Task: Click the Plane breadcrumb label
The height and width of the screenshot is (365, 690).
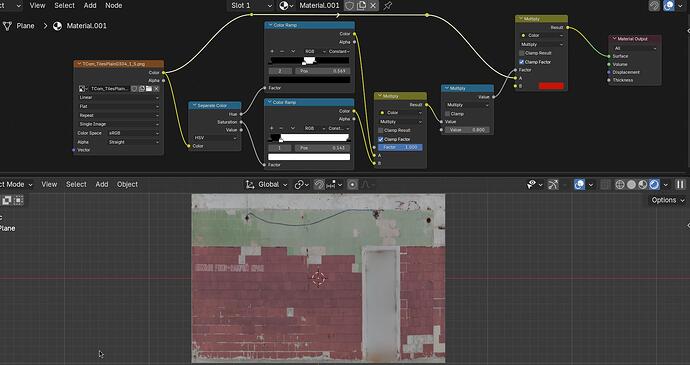Action: [x=25, y=26]
